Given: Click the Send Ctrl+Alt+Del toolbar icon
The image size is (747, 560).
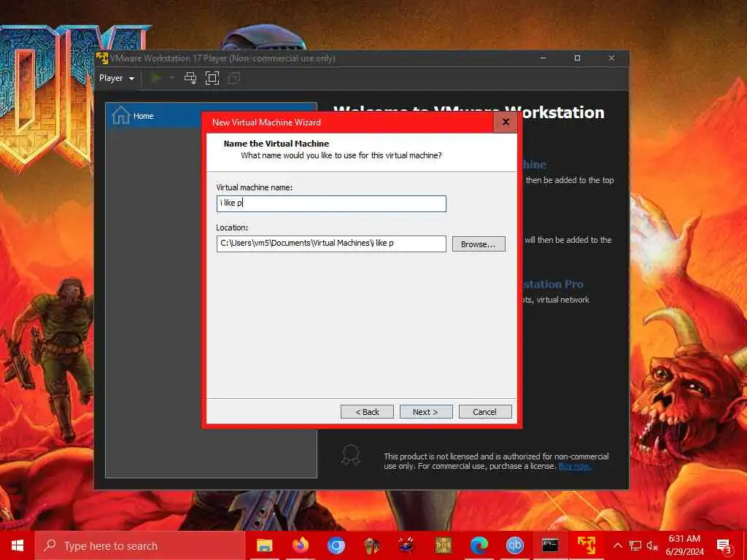Looking at the screenshot, I should [x=190, y=78].
